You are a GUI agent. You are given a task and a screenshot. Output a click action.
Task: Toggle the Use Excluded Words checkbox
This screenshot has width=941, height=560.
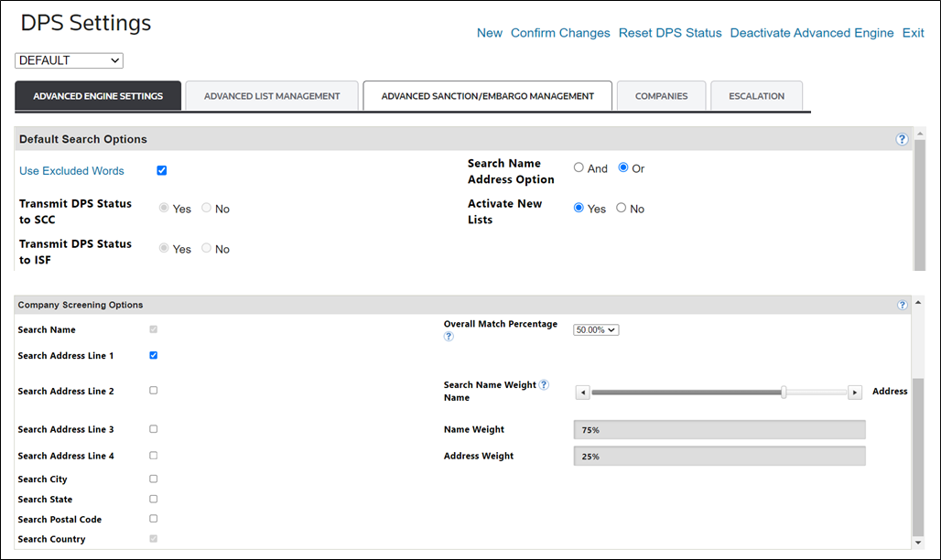coord(161,170)
